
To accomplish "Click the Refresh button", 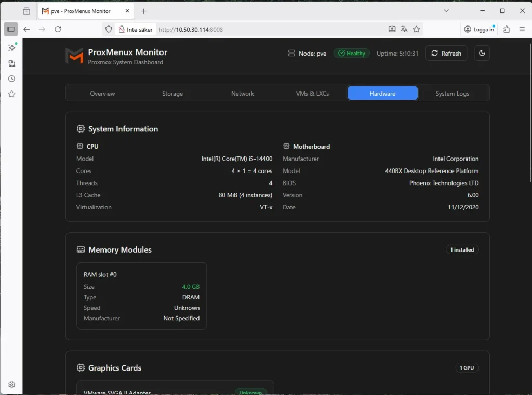I will [x=446, y=53].
